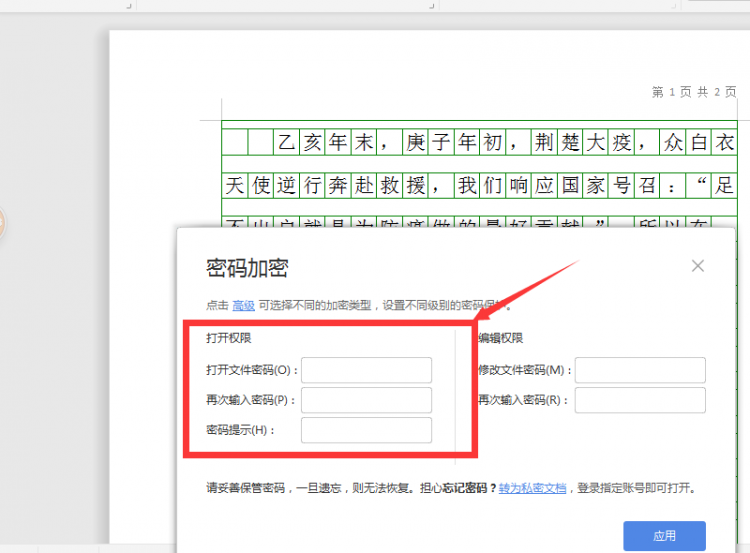This screenshot has height=553, width=750.
Task: Click the 应用 button
Action: (x=664, y=536)
